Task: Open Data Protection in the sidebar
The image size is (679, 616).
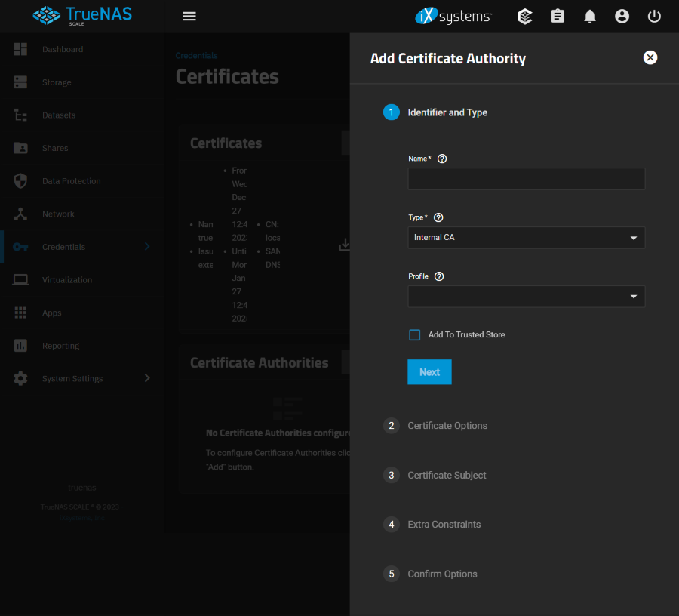Action: click(x=71, y=181)
